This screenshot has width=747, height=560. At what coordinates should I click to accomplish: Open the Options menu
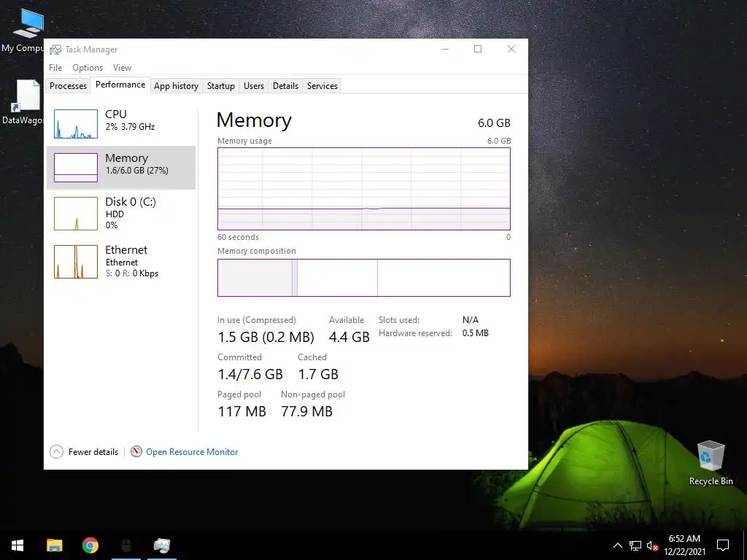pyautogui.click(x=88, y=68)
